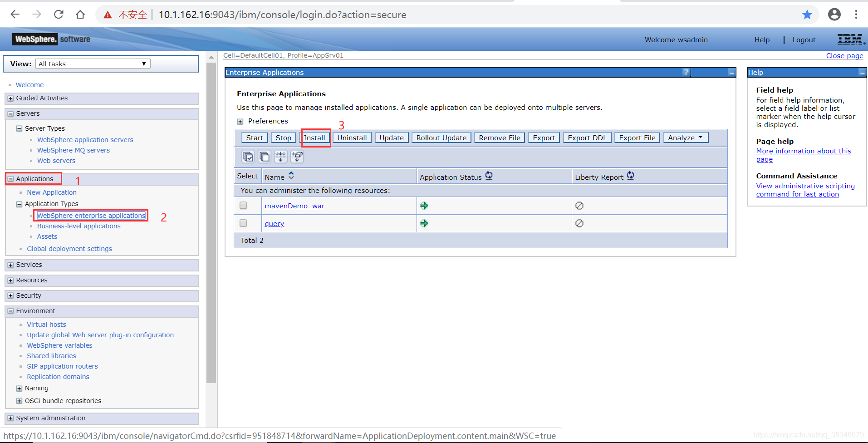Open Business-level applications
Screen dimensions: 868x443
pyautogui.click(x=79, y=226)
